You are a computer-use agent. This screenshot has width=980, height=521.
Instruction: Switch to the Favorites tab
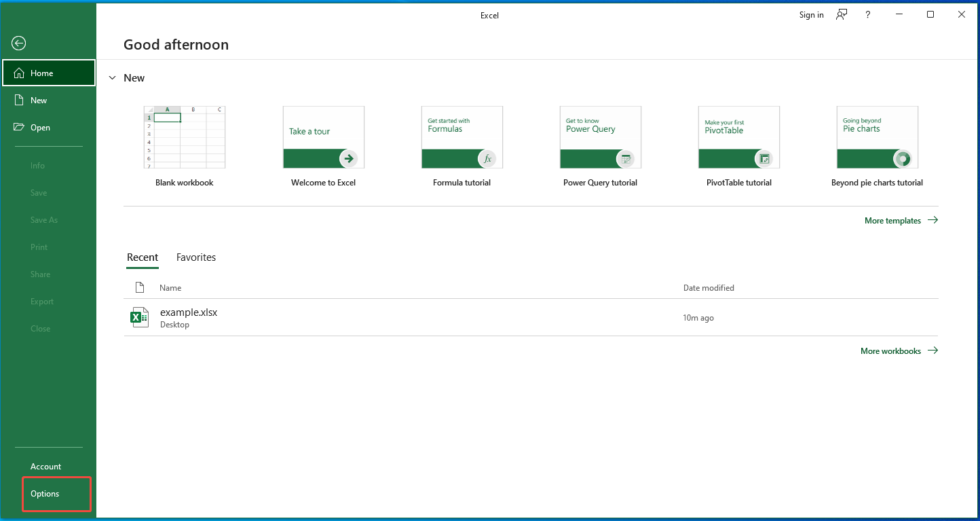point(196,257)
